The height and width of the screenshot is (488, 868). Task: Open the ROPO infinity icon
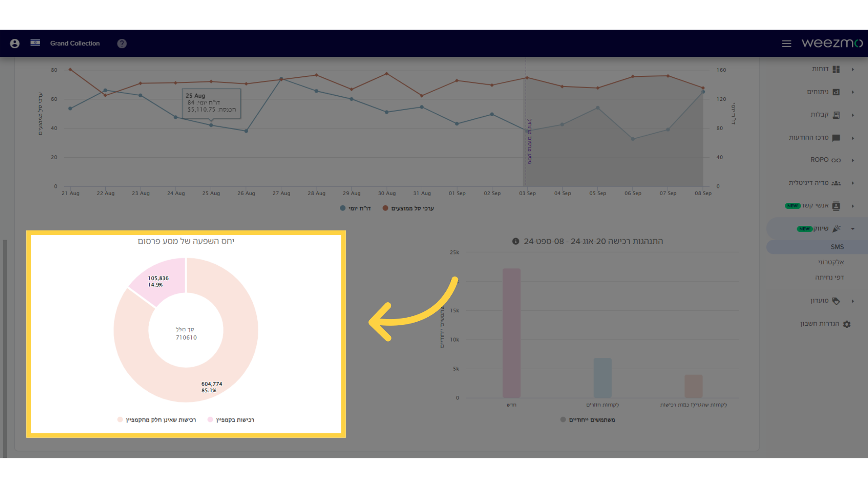click(836, 160)
